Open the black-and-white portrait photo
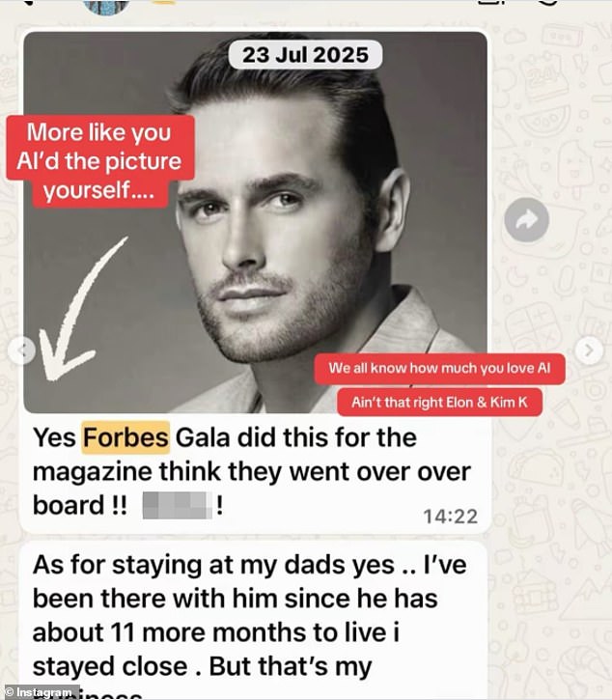Image resolution: width=612 pixels, height=700 pixels. click(256, 222)
